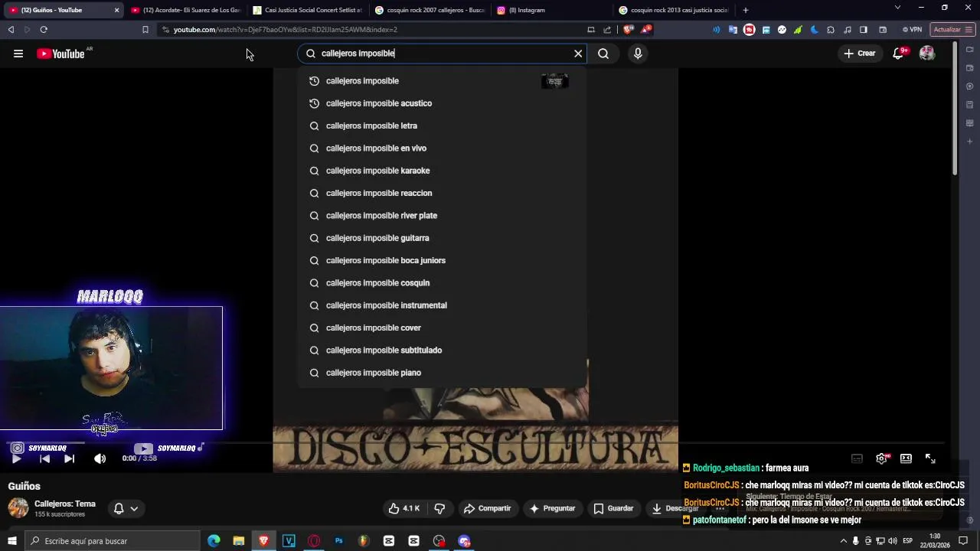Bookmark this page
980x551 pixels.
pos(145,30)
